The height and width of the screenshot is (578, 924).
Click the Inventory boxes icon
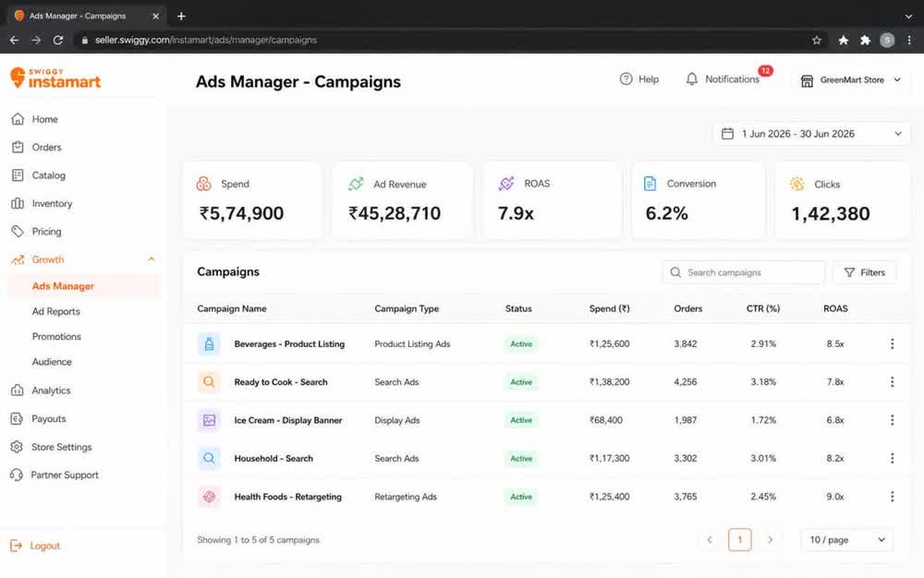coord(18,204)
